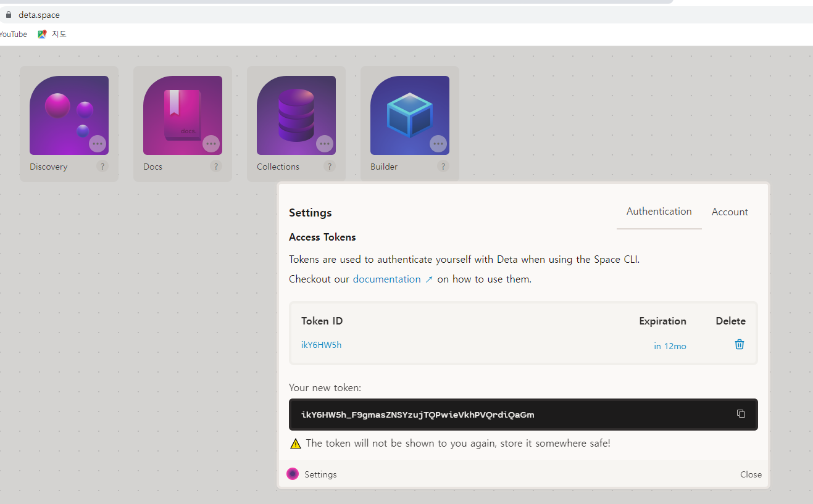Viewport: 813px width, 504px height.
Task: Click the 'Token ID' column header
Action: click(322, 321)
